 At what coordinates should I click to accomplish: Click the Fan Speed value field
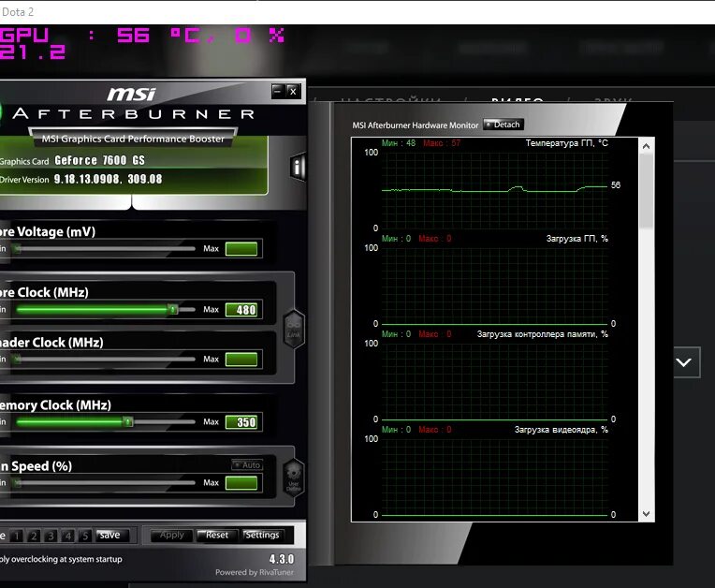(241, 482)
